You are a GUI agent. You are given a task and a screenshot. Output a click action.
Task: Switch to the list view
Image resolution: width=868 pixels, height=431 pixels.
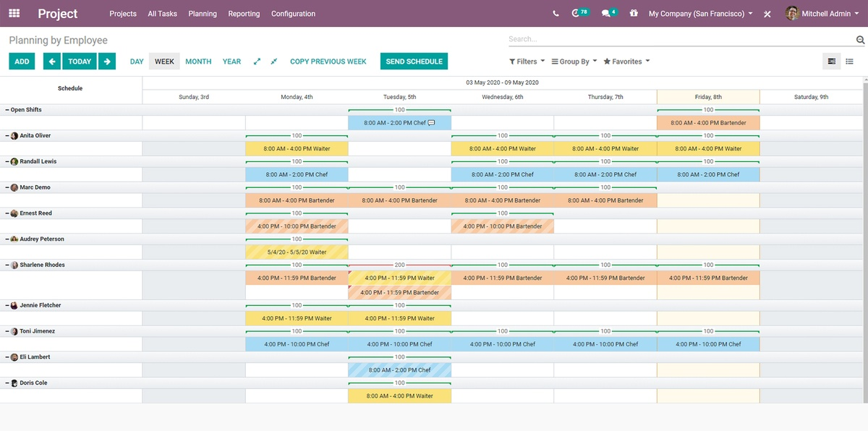click(x=849, y=61)
